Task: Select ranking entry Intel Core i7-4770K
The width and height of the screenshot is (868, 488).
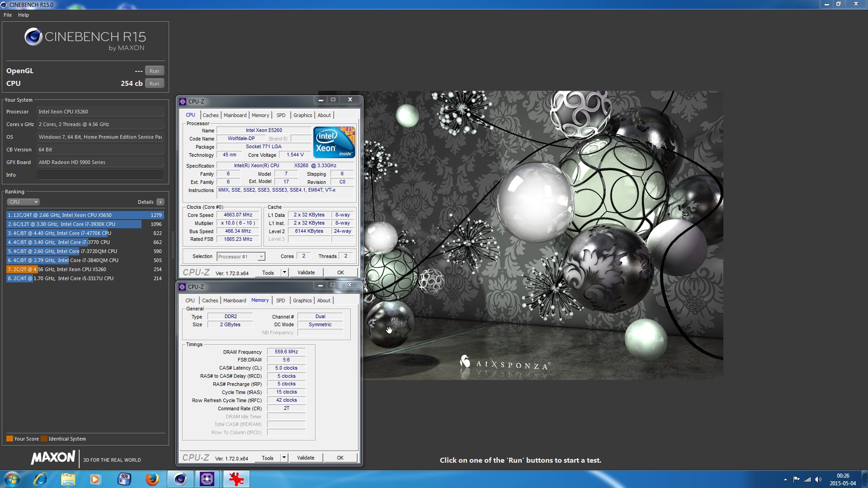Action: click(85, 233)
